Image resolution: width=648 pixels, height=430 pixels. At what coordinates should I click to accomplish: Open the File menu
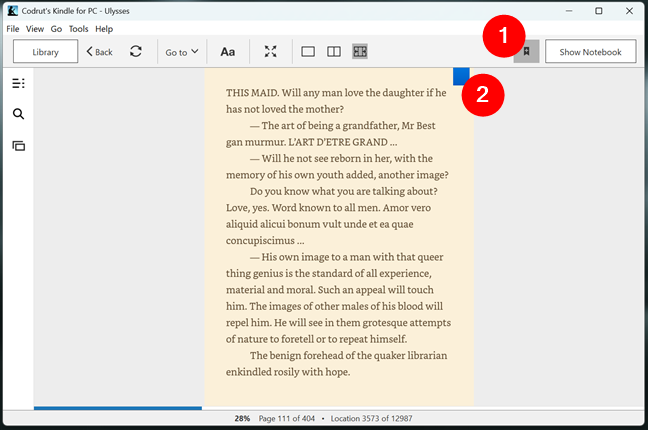13,29
